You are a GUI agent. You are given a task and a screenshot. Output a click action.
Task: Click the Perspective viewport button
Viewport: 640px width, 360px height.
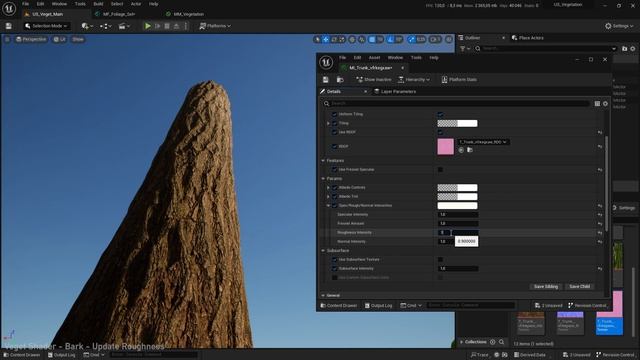tap(31, 39)
